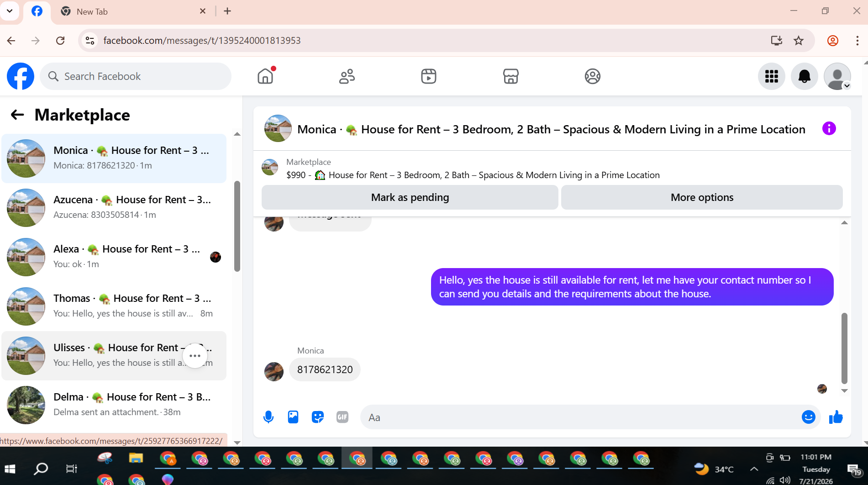Focus the Search Facebook field
This screenshot has width=868, height=485.
136,76
